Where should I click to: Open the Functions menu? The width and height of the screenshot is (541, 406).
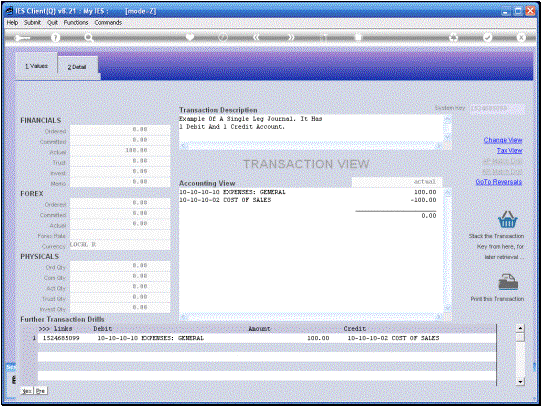click(x=76, y=22)
